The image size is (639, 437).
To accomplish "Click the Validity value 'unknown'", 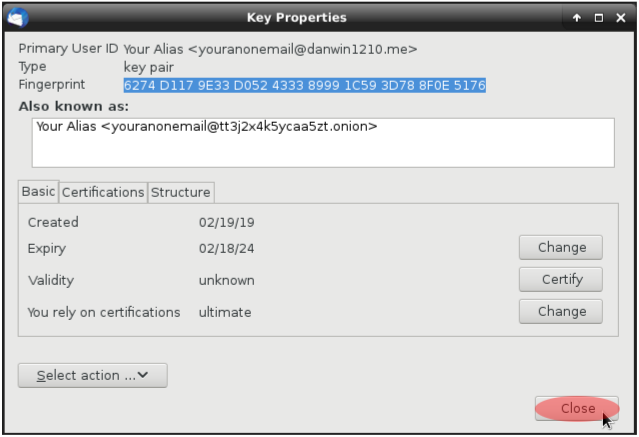I will coord(226,280).
